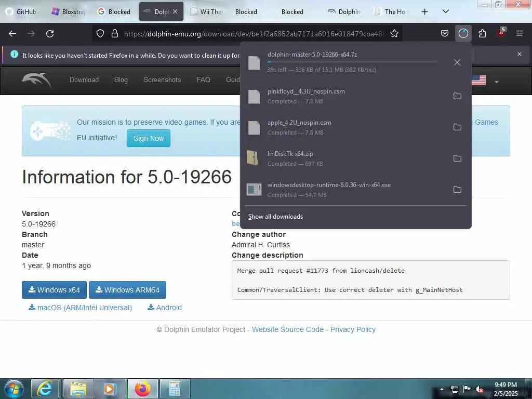Reload the page with the refresh icon
Viewport: 532px width, 399px height.
(50, 34)
